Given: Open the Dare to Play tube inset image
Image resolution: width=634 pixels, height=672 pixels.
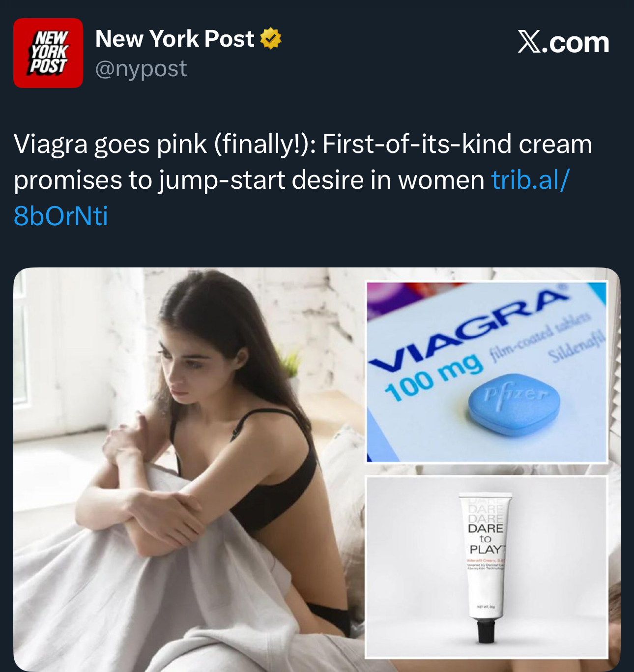Looking at the screenshot, I should [487, 567].
